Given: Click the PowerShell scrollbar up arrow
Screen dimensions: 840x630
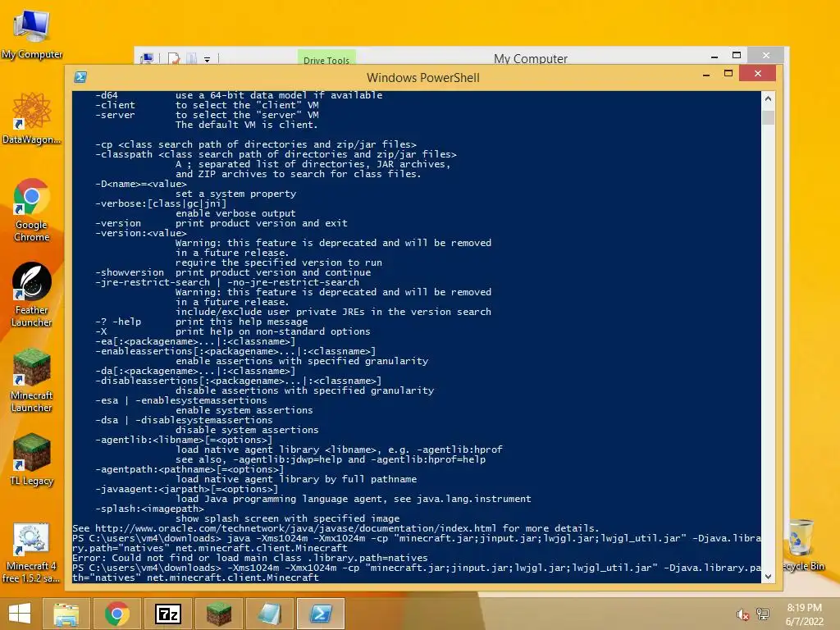Looking at the screenshot, I should [768, 98].
